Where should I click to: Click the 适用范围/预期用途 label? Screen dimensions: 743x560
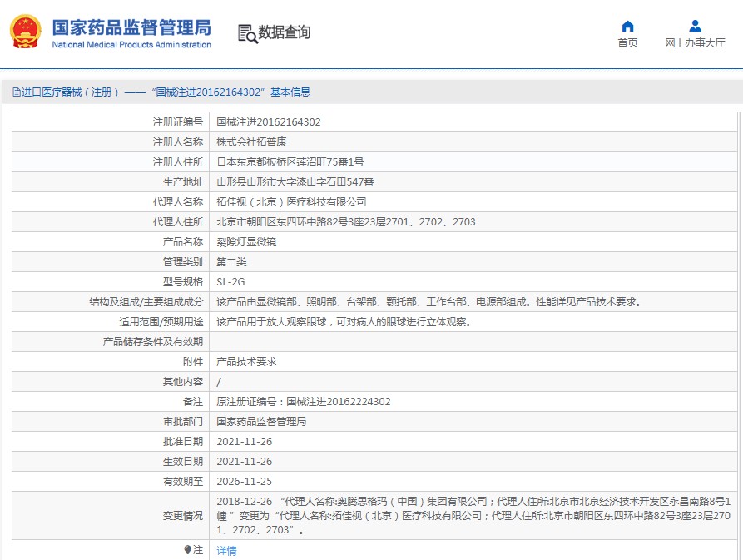(161, 322)
